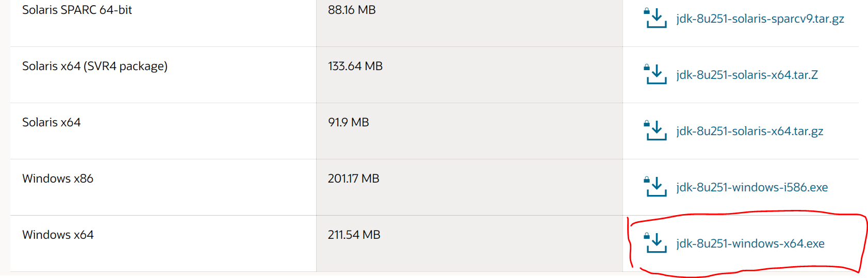Select the jdk-8u251-solaris-x64.tar.gz link
The image size is (868, 278).
[749, 131]
